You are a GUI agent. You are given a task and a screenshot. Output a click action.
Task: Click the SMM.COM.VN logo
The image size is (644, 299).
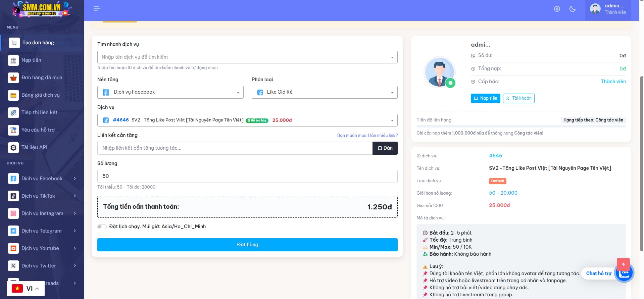click(x=41, y=9)
